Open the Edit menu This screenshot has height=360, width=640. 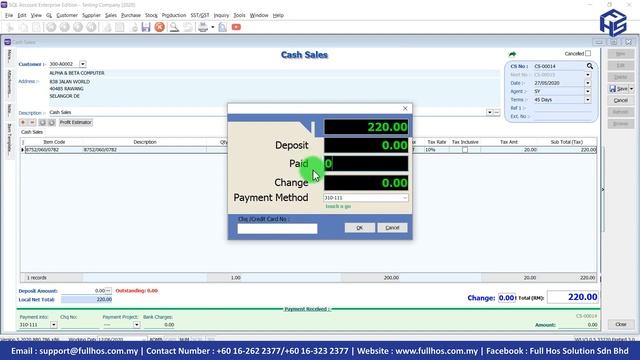click(22, 15)
